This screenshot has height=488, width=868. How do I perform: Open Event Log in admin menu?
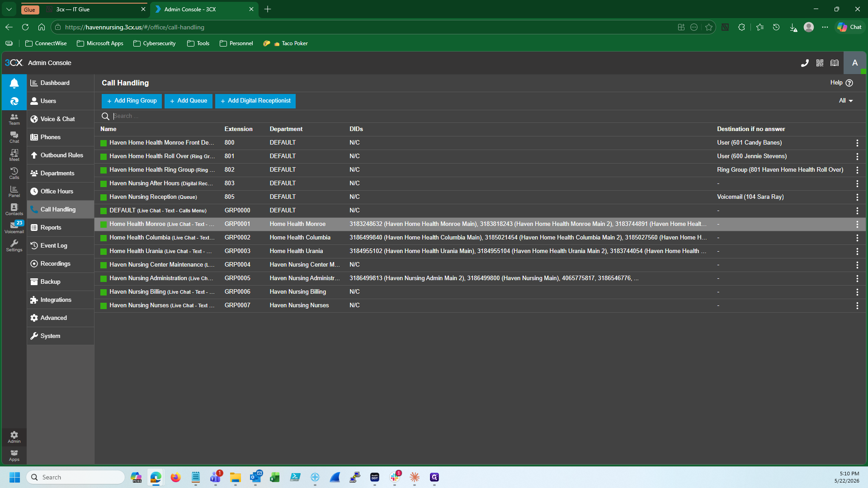coord(61,246)
